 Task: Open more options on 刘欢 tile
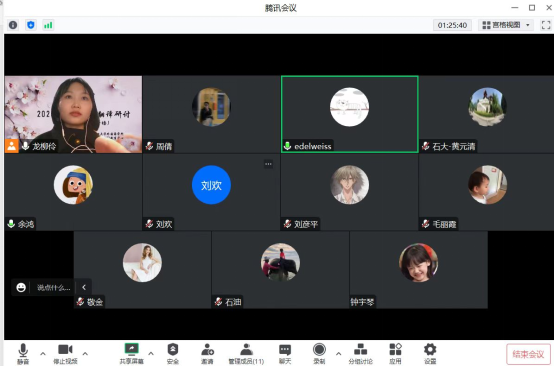pyautogui.click(x=269, y=164)
